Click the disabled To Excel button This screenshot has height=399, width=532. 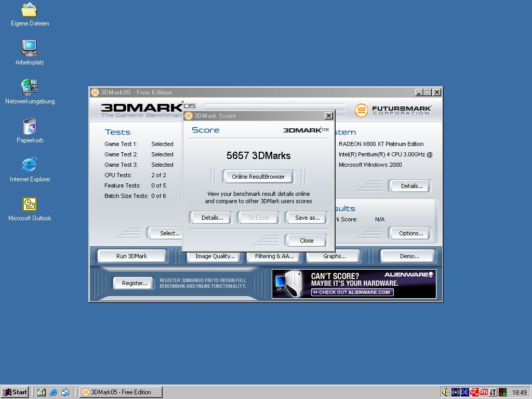[259, 218]
